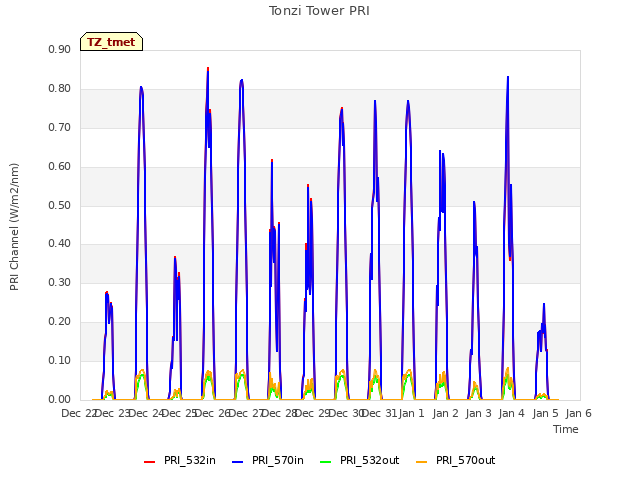Click the 0.80 y-axis tick label
Viewport: 640px width, 480px height.
60,89
